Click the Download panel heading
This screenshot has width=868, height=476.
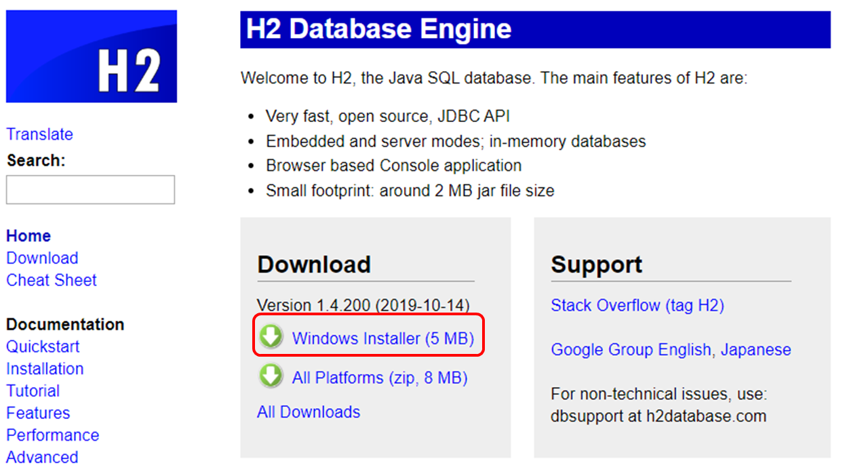click(314, 264)
